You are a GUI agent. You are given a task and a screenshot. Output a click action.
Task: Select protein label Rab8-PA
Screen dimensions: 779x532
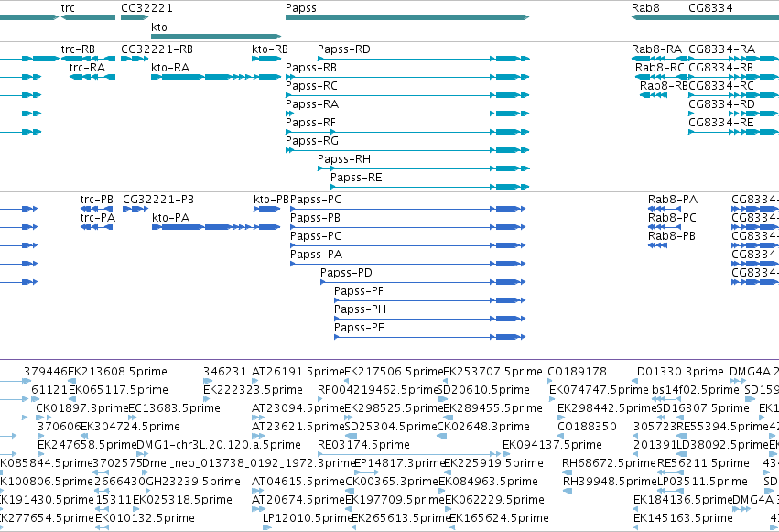tap(673, 200)
